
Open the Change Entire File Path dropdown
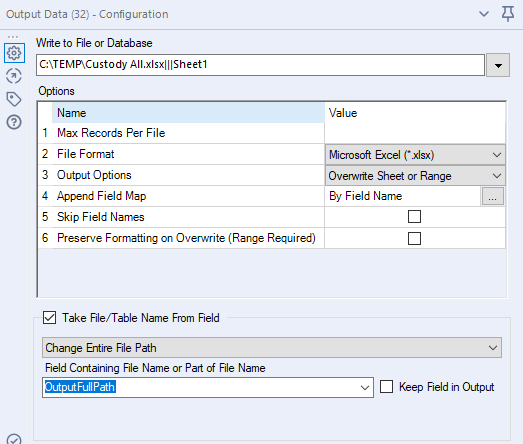pos(272,348)
